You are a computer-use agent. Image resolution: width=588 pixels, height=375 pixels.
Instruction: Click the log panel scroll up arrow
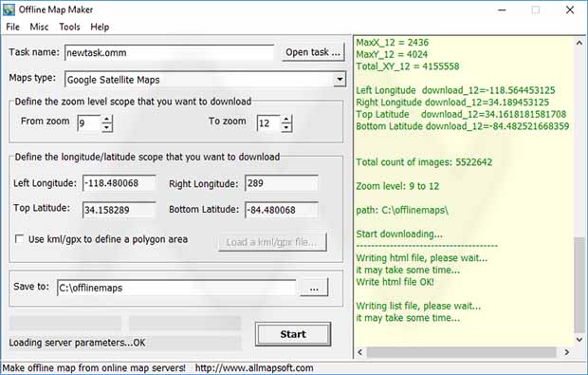point(579,43)
